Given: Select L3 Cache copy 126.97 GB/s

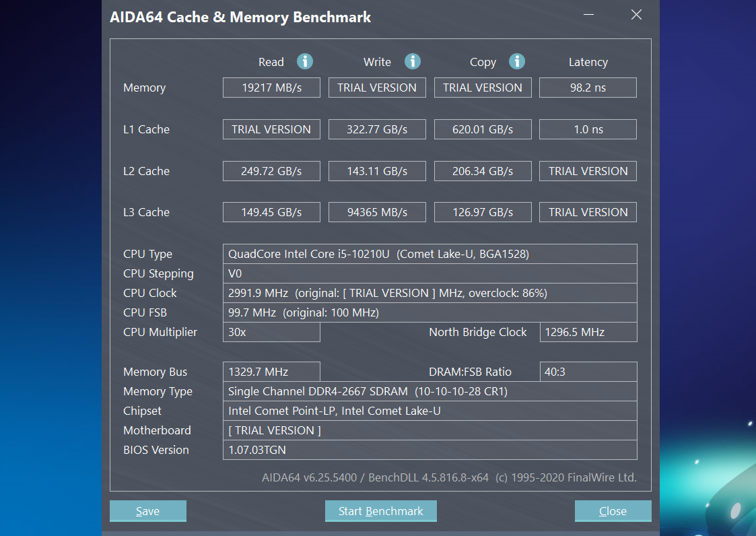Looking at the screenshot, I should pos(483,212).
